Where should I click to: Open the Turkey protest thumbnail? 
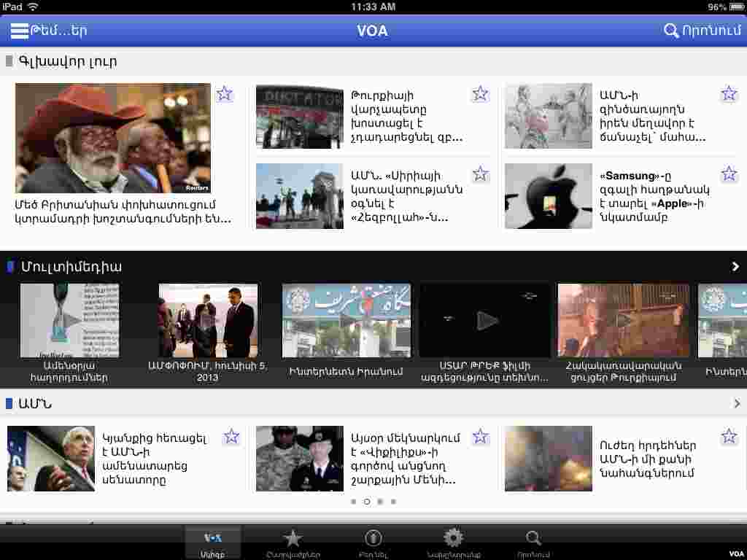(x=300, y=117)
